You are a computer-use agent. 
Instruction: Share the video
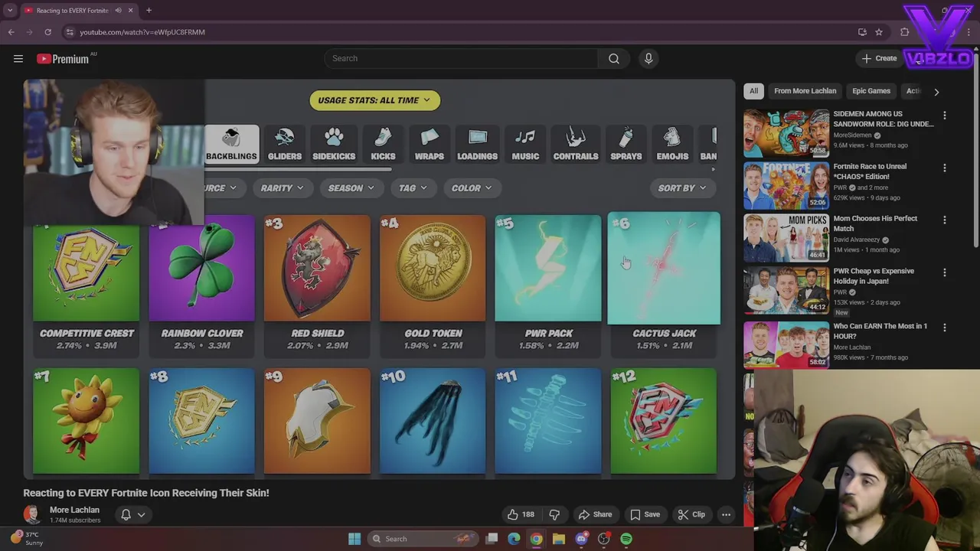(x=595, y=514)
